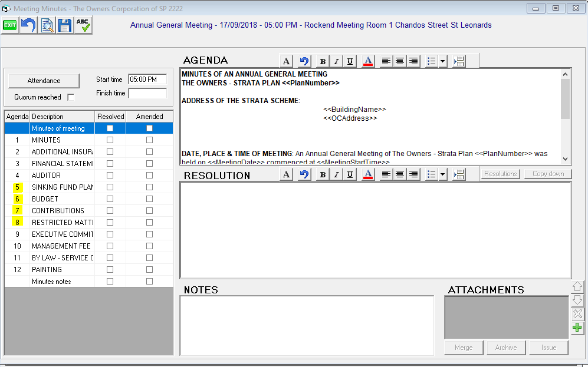Align right in the Resolution toolbar
Screen dimensions: 588x367
[x=413, y=174]
